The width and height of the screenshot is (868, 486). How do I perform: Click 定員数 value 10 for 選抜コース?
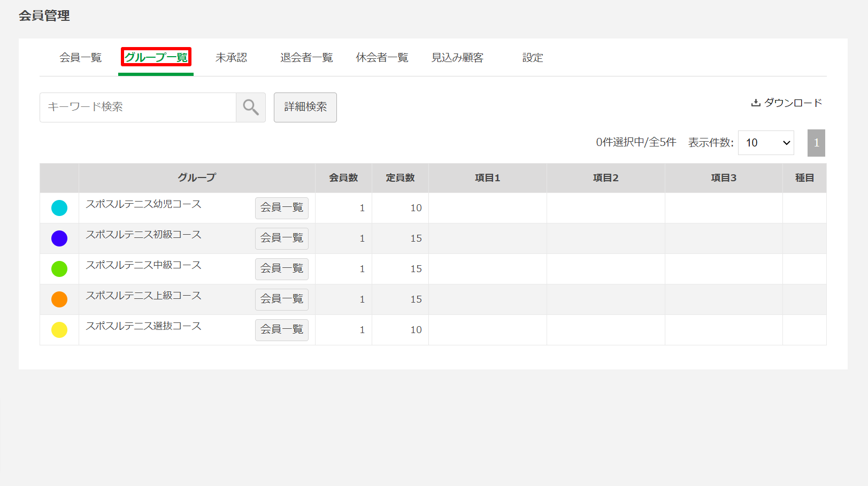(x=416, y=330)
